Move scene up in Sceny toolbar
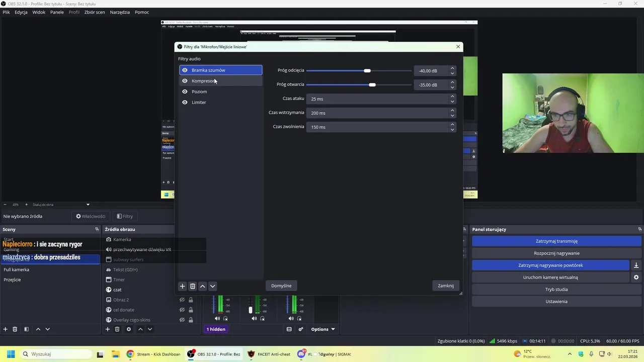 click(38, 329)
